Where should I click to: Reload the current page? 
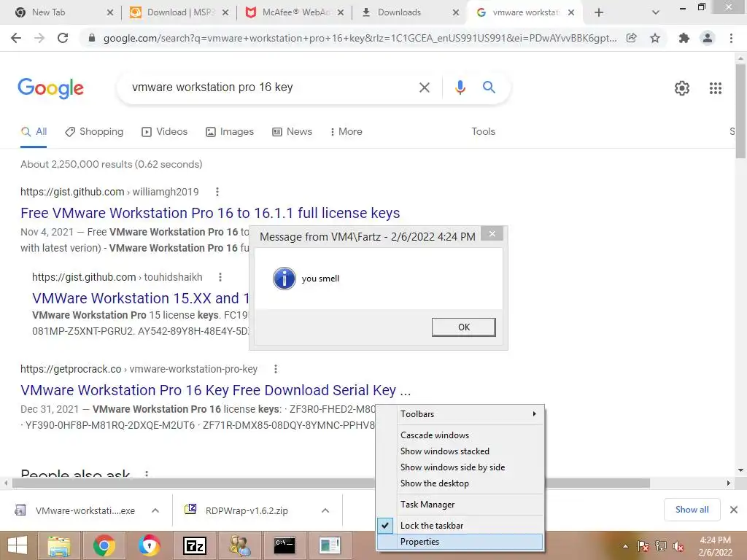(63, 38)
